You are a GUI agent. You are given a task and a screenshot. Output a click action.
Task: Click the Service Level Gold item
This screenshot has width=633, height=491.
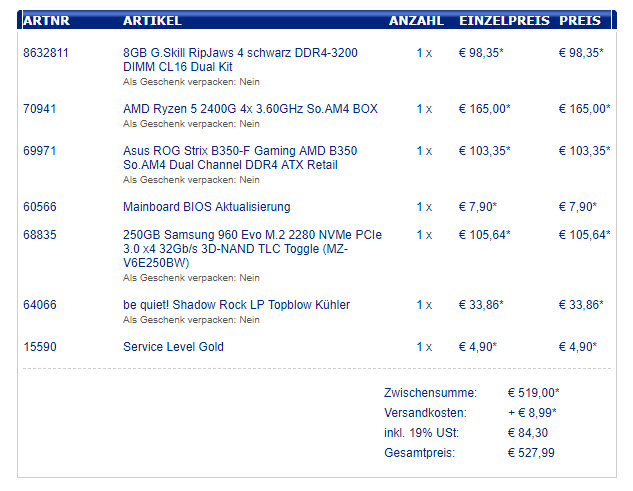point(173,346)
